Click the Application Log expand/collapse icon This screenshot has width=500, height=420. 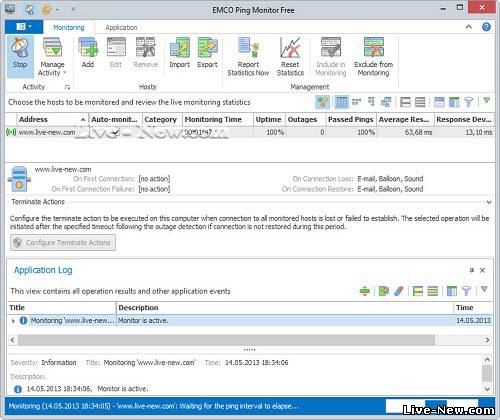pyautogui.click(x=365, y=291)
